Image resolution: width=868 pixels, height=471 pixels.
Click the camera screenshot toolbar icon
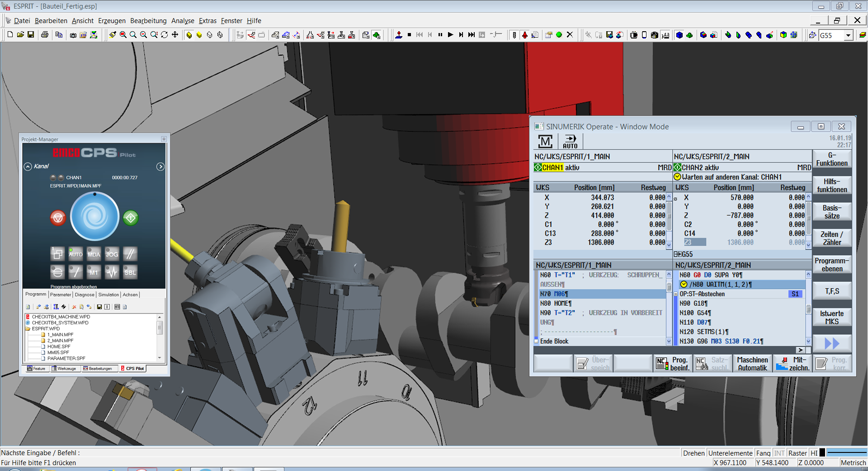tap(73, 35)
